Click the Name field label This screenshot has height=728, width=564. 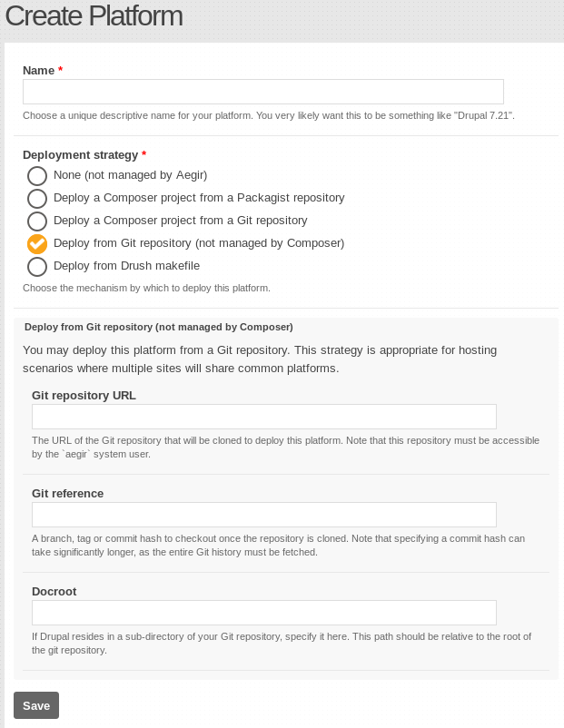(x=38, y=71)
